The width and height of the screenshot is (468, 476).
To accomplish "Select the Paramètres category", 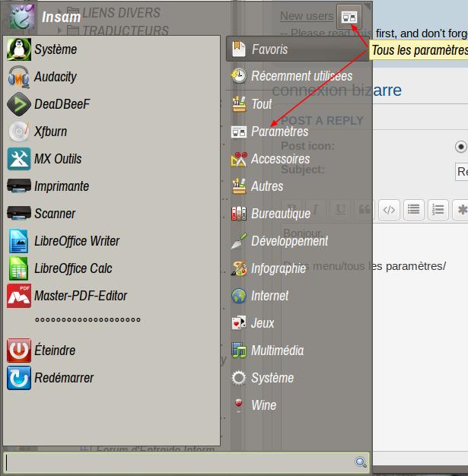I will 298,132.
